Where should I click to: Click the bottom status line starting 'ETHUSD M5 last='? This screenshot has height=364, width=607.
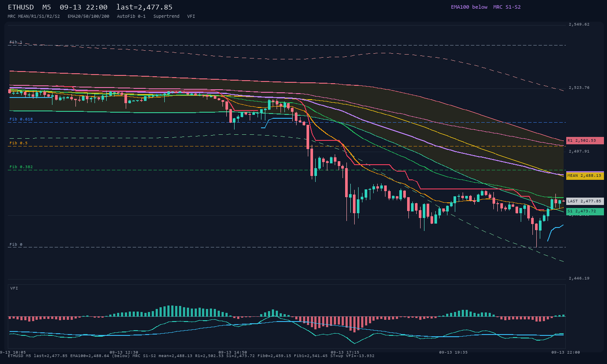pyautogui.click(x=191, y=356)
